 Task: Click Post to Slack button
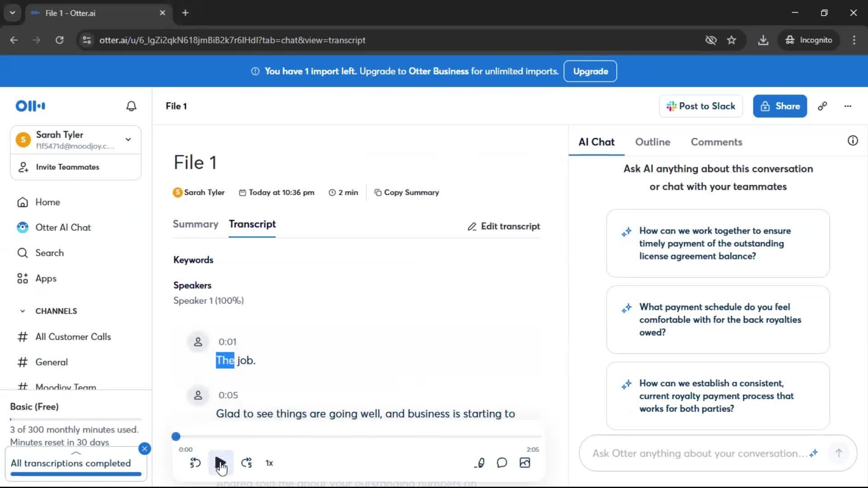point(701,106)
